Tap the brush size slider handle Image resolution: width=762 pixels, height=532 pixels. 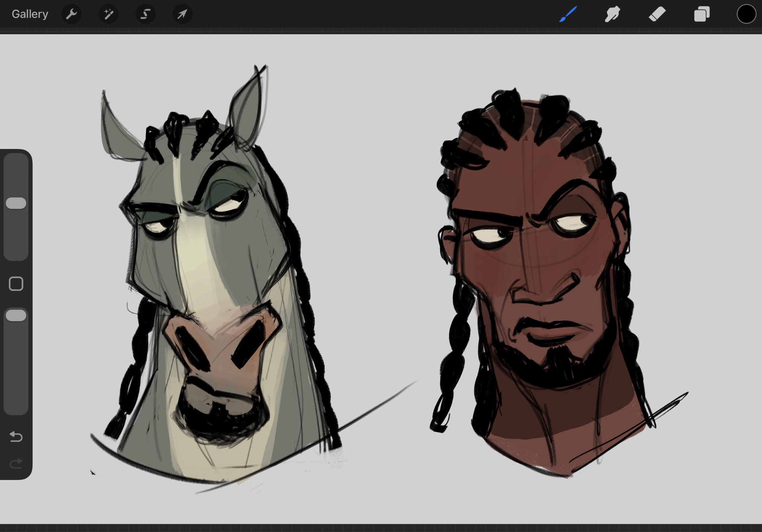[x=16, y=203]
